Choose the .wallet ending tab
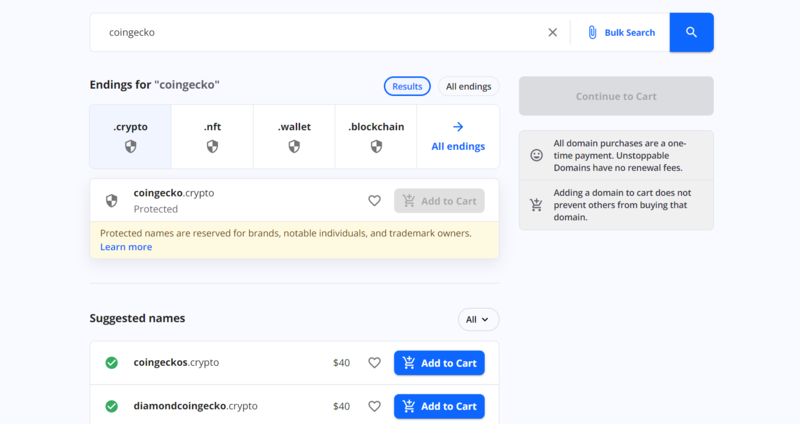Image resolution: width=800 pixels, height=424 pixels. 294,136
